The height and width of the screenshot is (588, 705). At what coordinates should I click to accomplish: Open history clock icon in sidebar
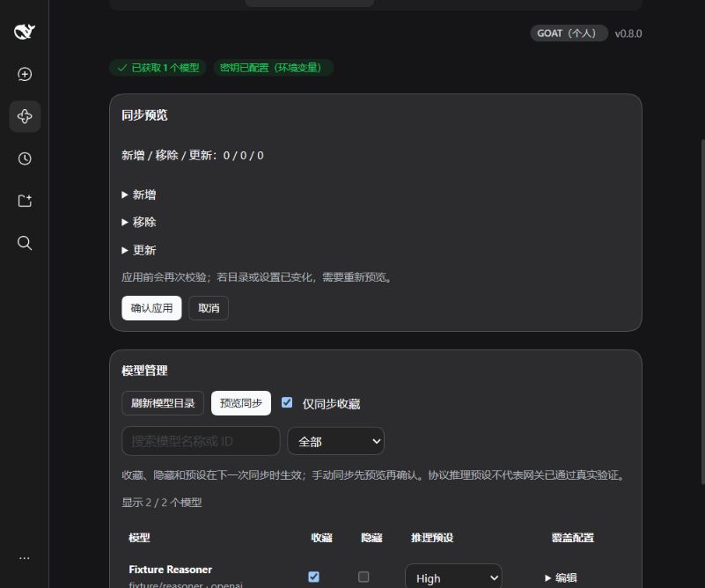[25, 158]
